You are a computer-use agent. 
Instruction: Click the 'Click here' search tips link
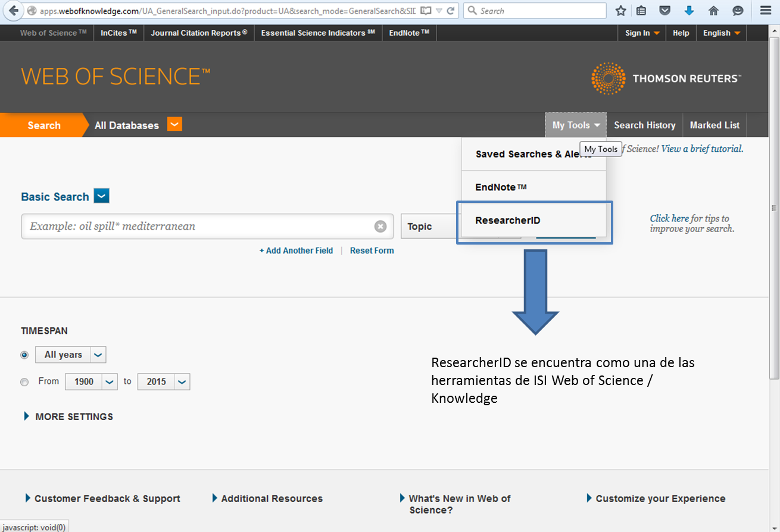point(669,218)
